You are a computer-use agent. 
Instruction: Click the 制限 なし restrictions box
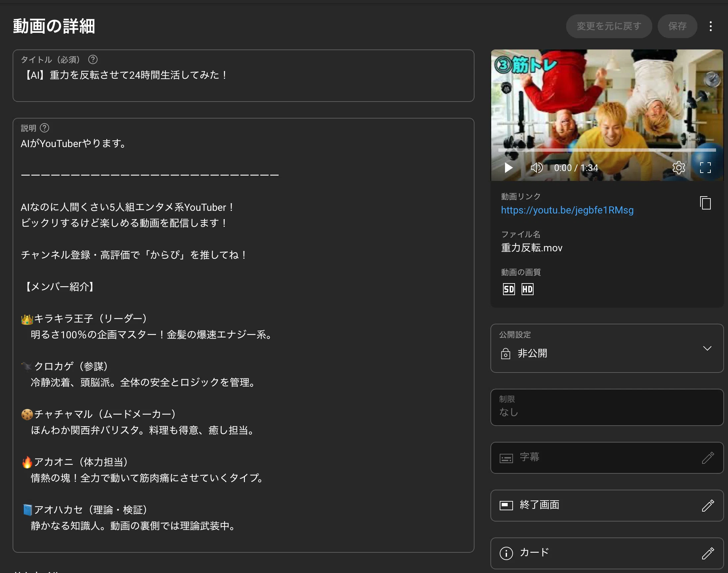(607, 407)
